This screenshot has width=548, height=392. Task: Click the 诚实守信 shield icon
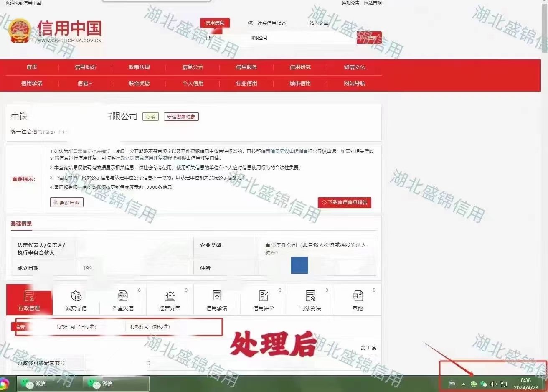pyautogui.click(x=76, y=296)
